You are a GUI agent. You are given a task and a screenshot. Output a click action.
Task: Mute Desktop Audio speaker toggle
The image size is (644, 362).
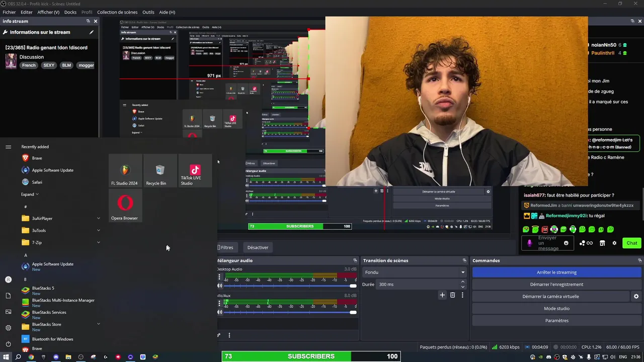point(219,286)
